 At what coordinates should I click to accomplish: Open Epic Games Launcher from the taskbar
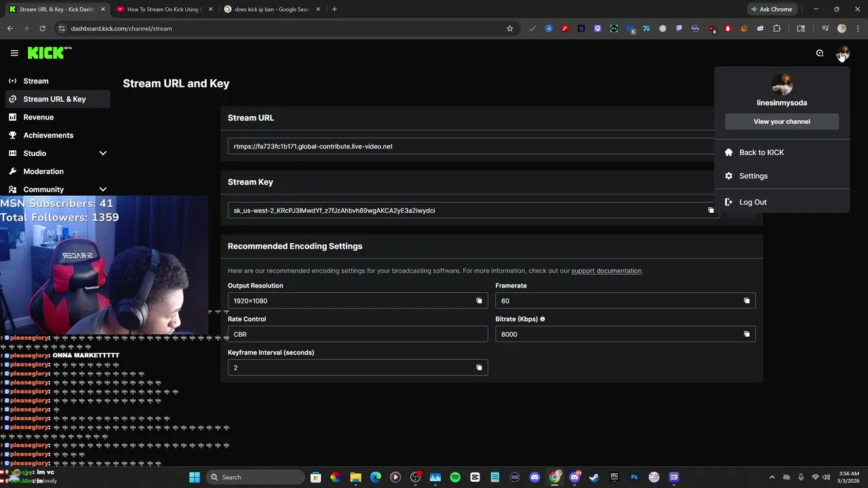tap(614, 477)
